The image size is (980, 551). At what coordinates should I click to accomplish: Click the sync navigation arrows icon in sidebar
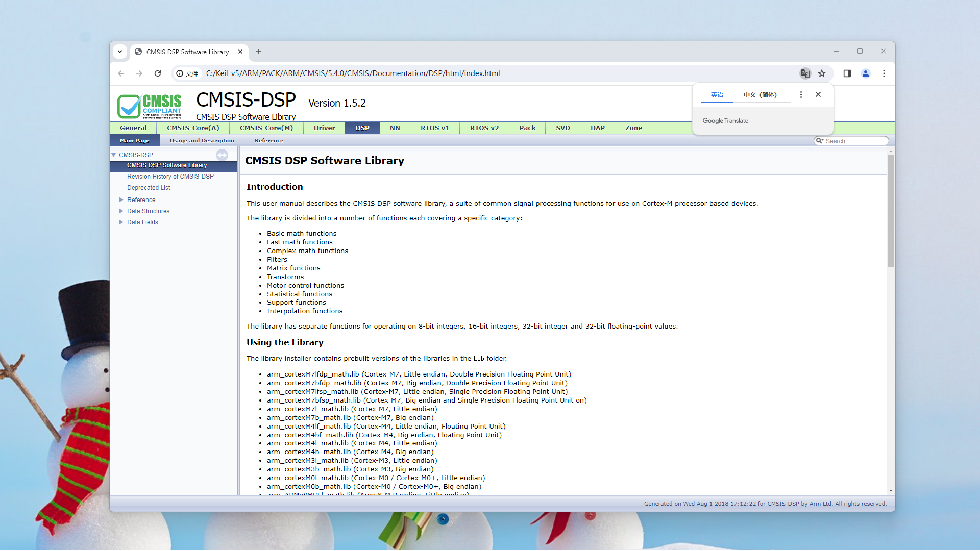[x=222, y=155]
